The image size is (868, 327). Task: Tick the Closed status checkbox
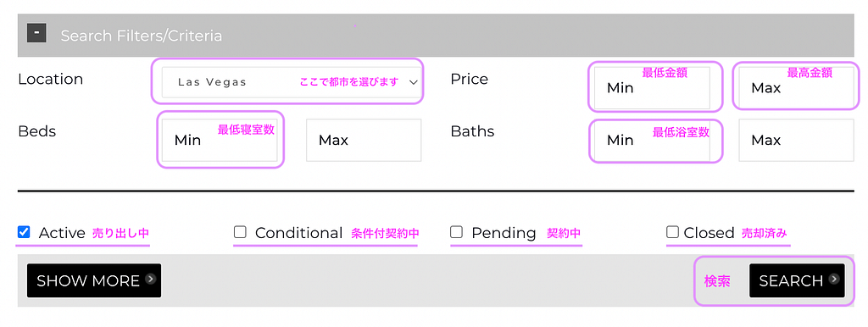(672, 232)
